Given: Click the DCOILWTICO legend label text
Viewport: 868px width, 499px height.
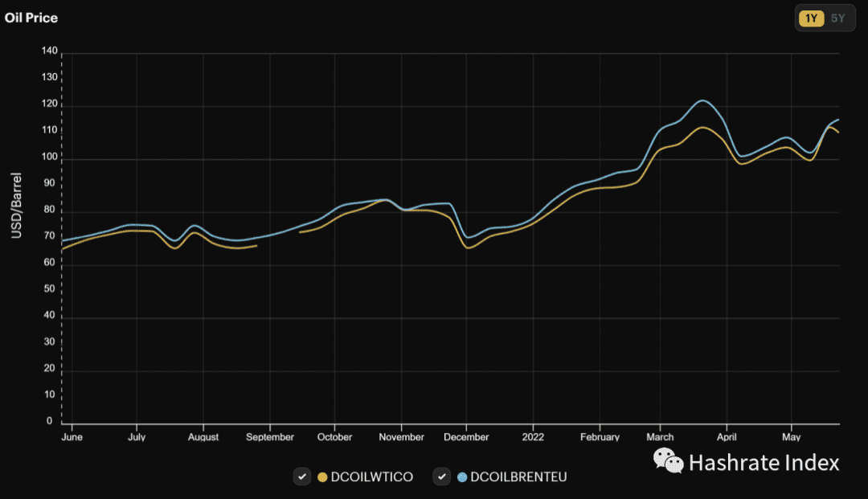Looking at the screenshot, I should click(x=371, y=477).
